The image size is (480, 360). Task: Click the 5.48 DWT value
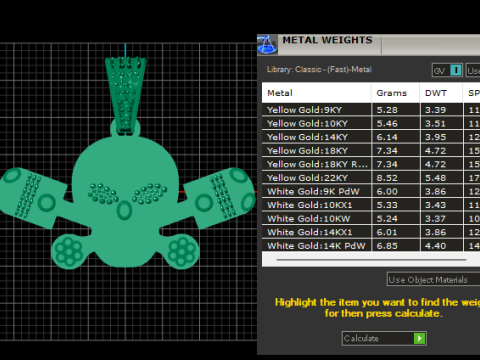point(435,178)
